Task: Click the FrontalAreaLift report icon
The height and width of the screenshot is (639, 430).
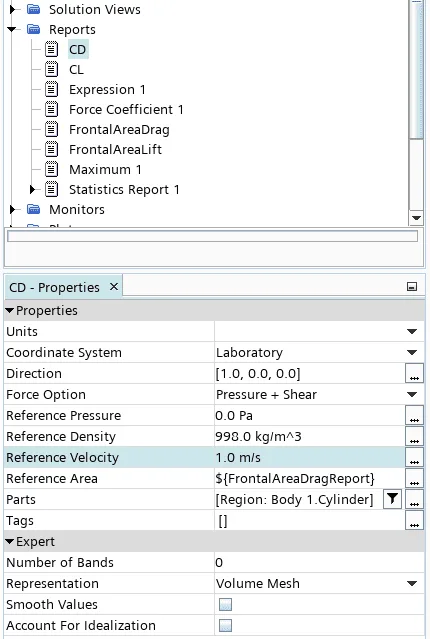Action: 51,149
